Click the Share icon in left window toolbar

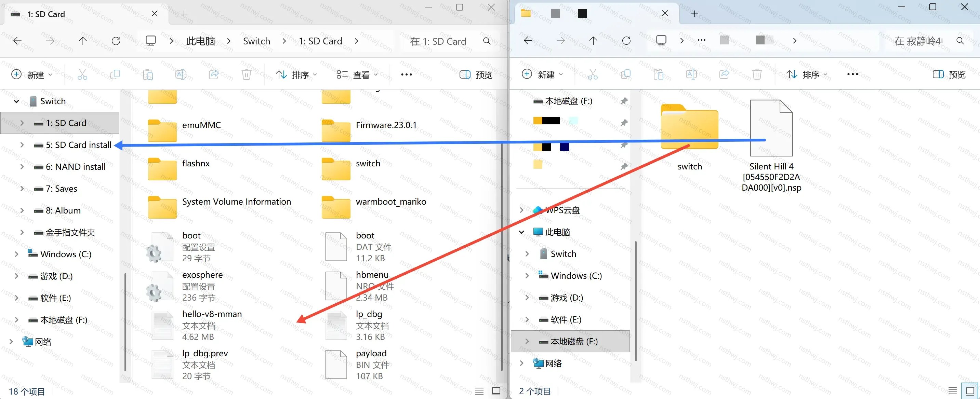pos(214,74)
